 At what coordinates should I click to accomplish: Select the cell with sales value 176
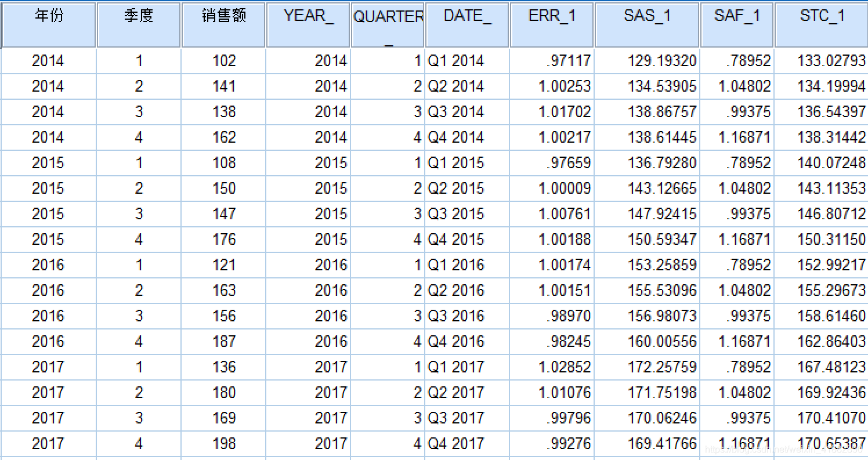click(223, 240)
